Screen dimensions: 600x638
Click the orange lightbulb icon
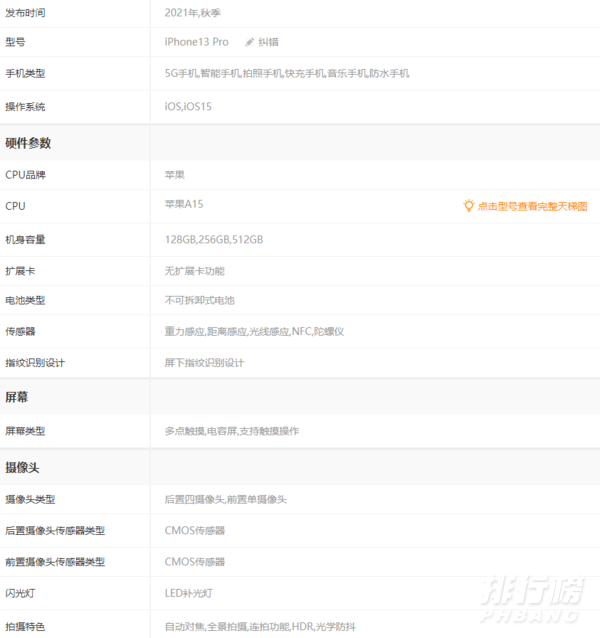pyautogui.click(x=469, y=206)
